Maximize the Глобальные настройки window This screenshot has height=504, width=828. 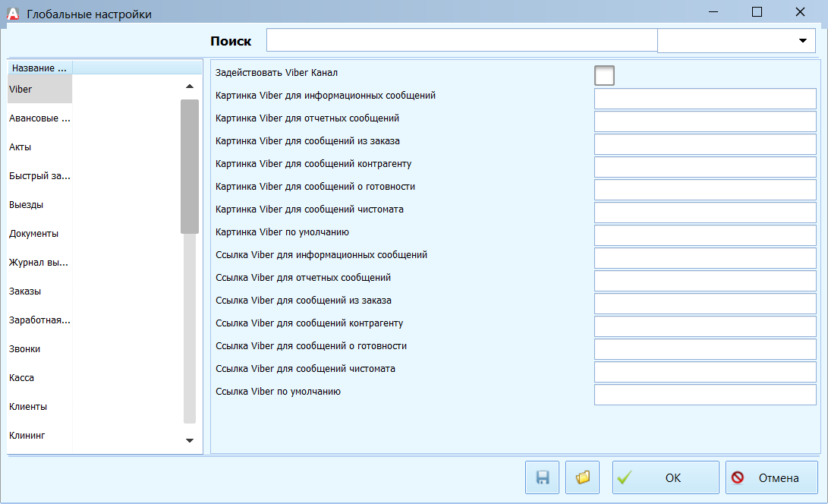coord(757,11)
